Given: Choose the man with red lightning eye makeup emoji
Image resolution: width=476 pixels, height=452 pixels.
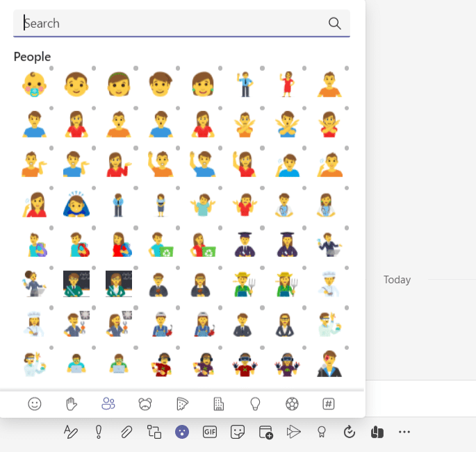Looking at the screenshot, I should (329, 363).
